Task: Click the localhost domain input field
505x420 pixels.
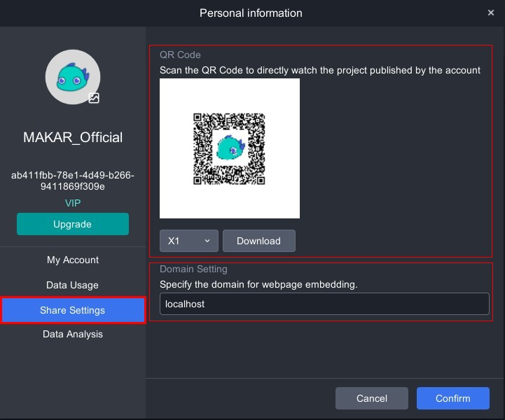Action: coord(324,304)
